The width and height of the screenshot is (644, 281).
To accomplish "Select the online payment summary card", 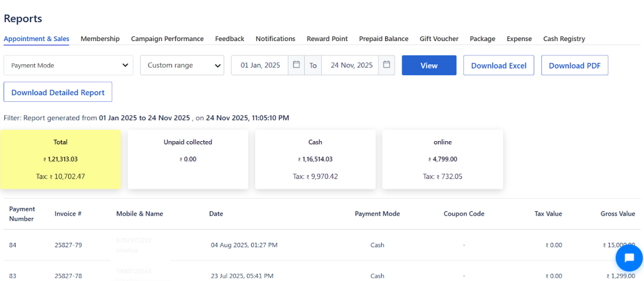I will [x=442, y=159].
